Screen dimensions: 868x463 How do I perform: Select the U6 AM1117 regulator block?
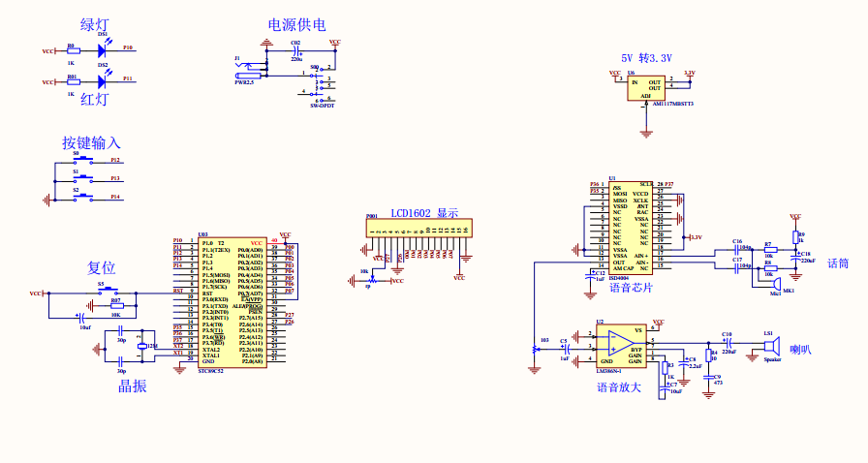tap(646, 88)
